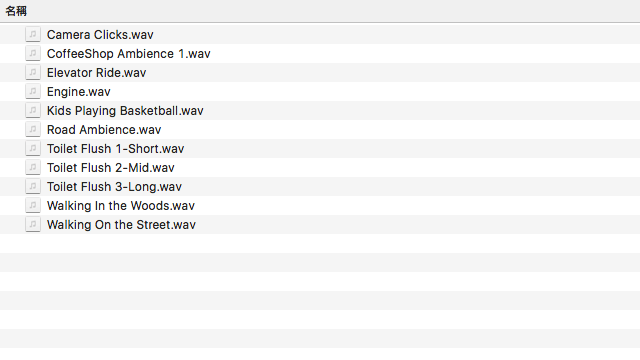The image size is (640, 360).
Task: Click the Walking In the Woods.wav icon
Action: [x=33, y=205]
